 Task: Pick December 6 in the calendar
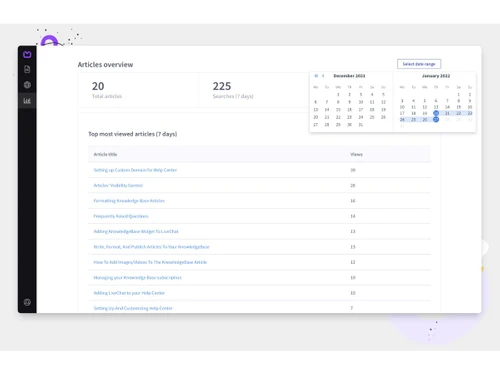316,102
